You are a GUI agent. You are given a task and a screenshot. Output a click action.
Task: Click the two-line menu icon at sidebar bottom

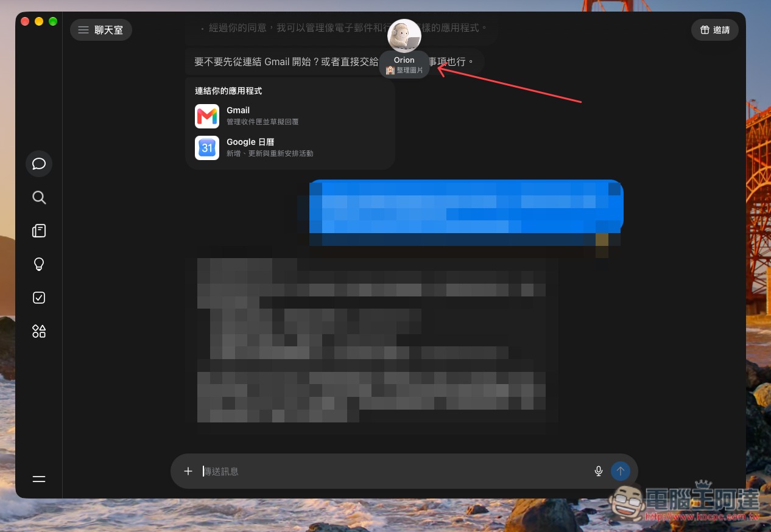point(39,479)
